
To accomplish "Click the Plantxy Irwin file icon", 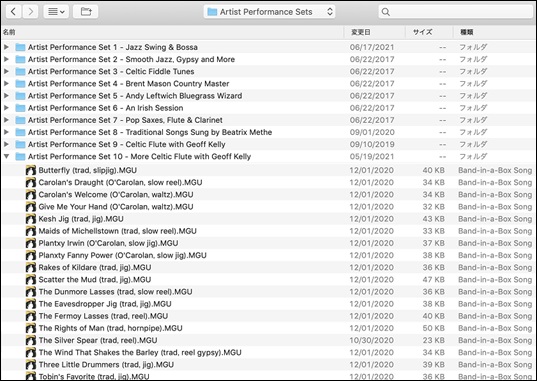I will (31, 243).
